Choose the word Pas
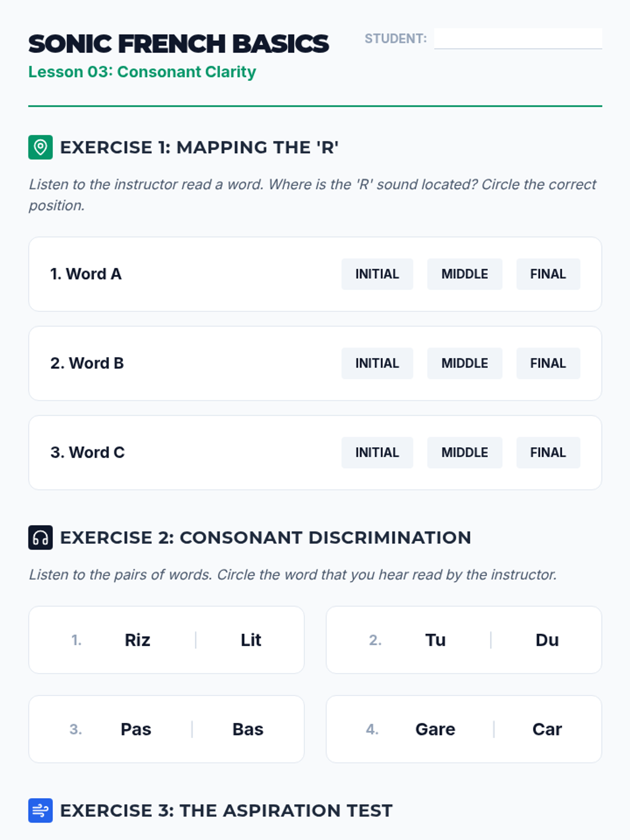The width and height of the screenshot is (630, 840). (136, 729)
